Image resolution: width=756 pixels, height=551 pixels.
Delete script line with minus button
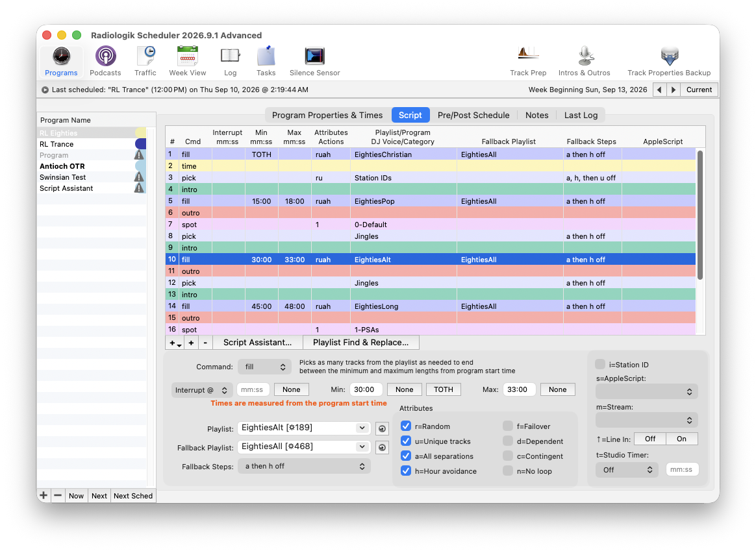(205, 343)
